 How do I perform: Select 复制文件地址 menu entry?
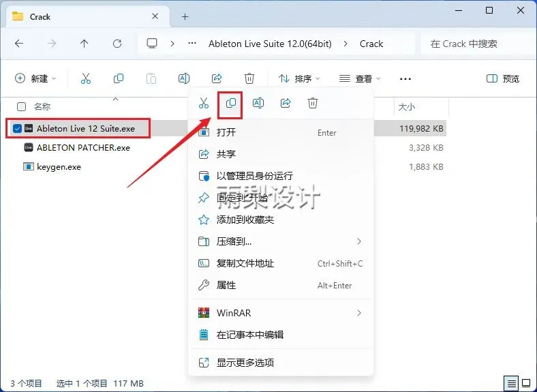tap(281, 264)
